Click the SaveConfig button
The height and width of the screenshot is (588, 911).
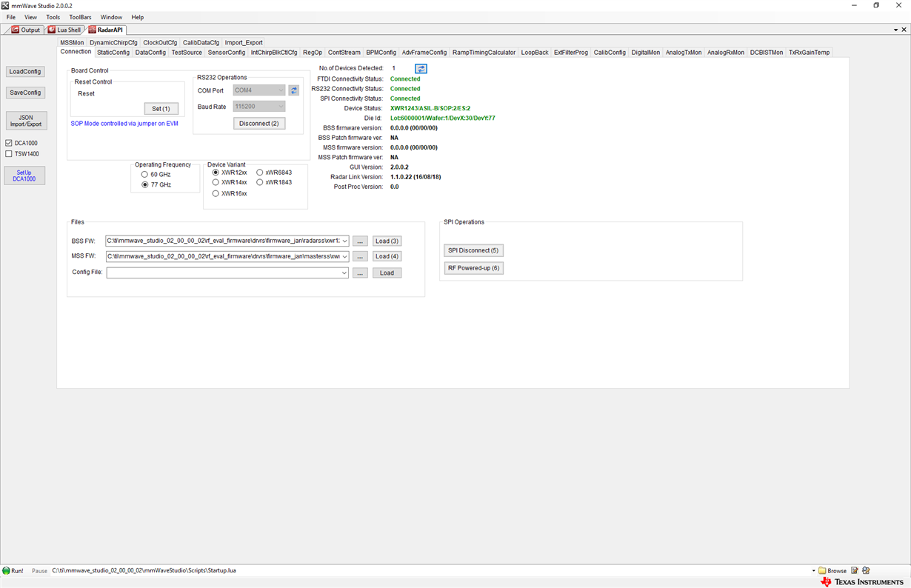pos(25,93)
